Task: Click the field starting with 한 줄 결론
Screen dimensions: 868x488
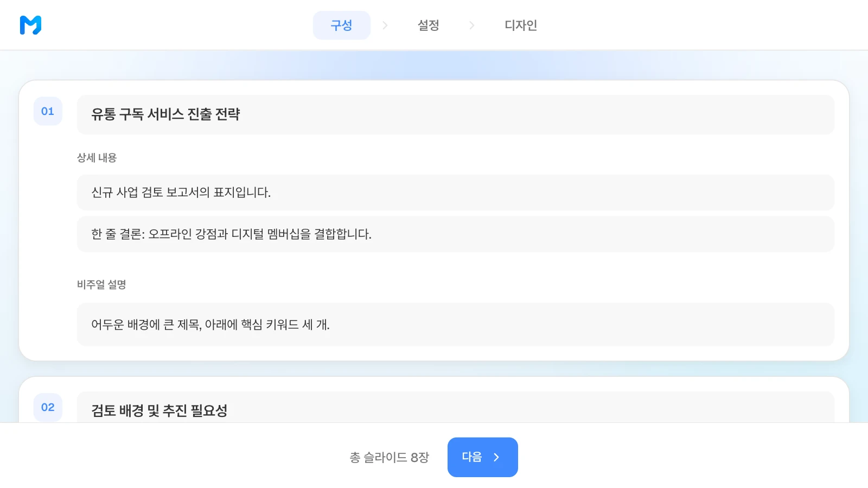Action: (x=456, y=234)
